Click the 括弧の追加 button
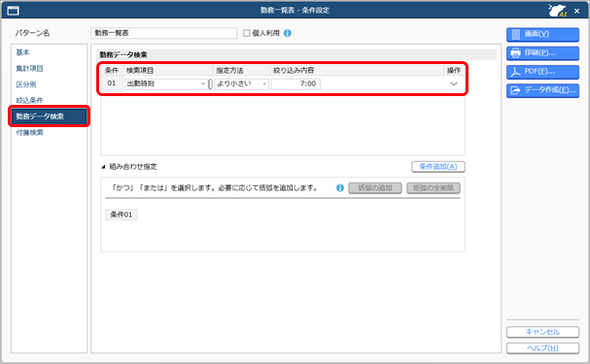 pos(375,187)
